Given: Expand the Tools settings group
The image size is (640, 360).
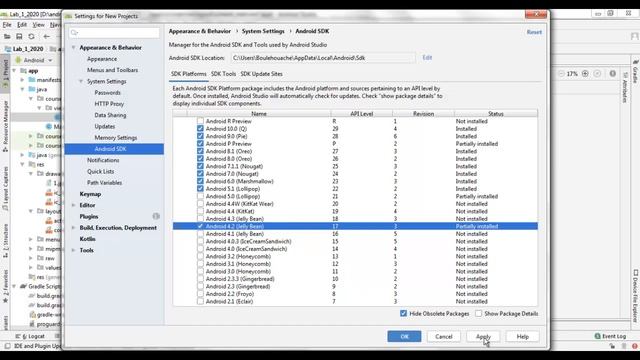Looking at the screenshot, I should pyautogui.click(x=73, y=250).
